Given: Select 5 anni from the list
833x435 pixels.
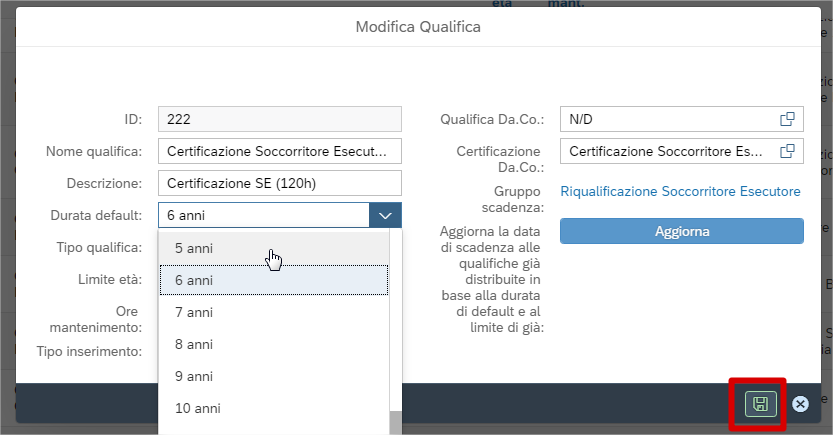Looking at the screenshot, I should 273,248.
